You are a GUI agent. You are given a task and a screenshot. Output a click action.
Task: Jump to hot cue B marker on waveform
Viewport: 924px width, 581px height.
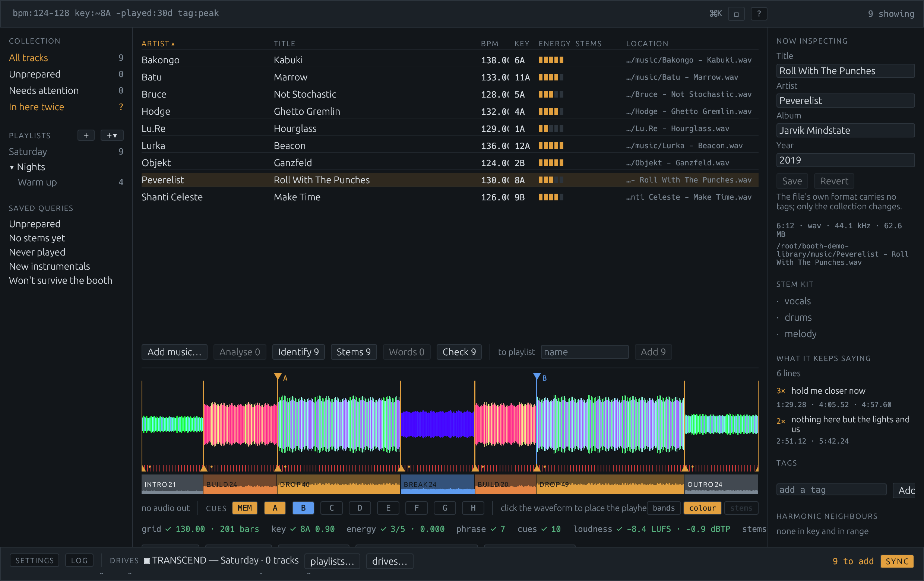[x=537, y=377]
